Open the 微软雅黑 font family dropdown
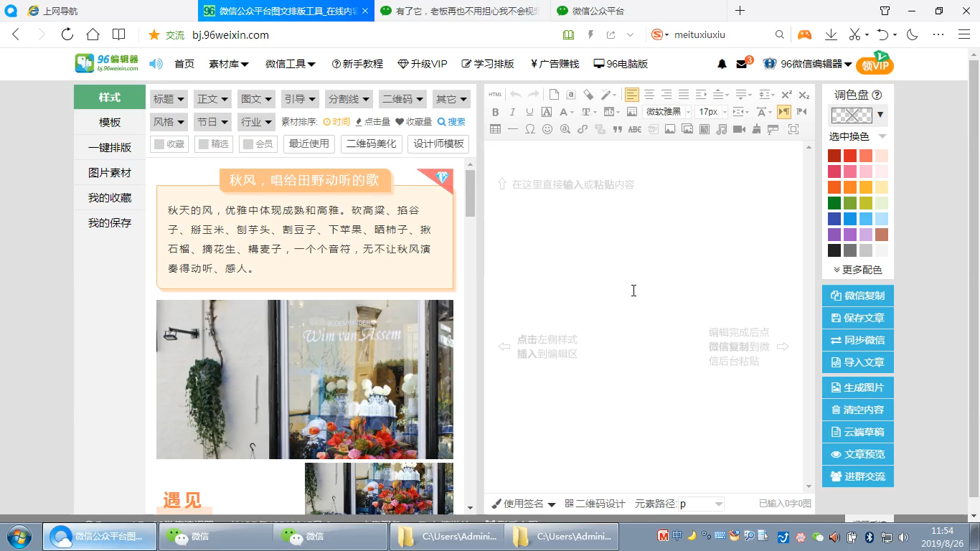This screenshot has width=980, height=551. (x=667, y=112)
